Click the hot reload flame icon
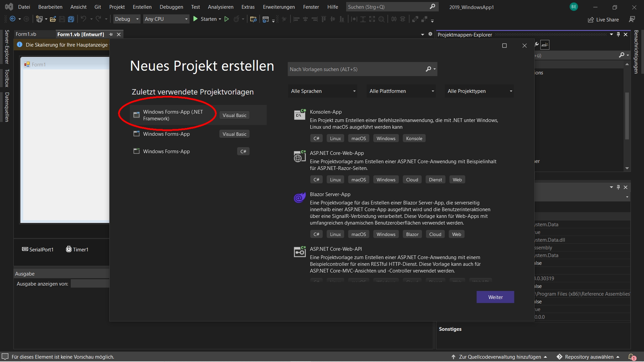This screenshot has width=644, height=362. tap(236, 19)
